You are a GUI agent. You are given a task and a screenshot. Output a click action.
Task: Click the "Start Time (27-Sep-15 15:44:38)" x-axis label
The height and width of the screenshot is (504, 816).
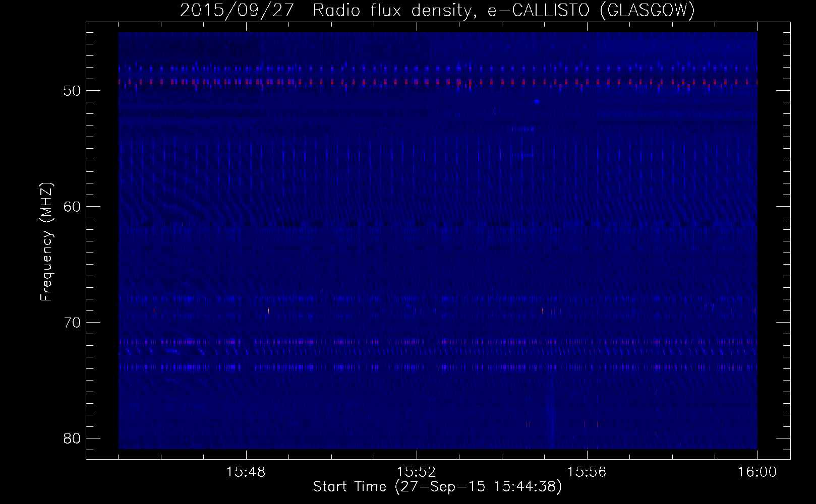pyautogui.click(x=437, y=487)
